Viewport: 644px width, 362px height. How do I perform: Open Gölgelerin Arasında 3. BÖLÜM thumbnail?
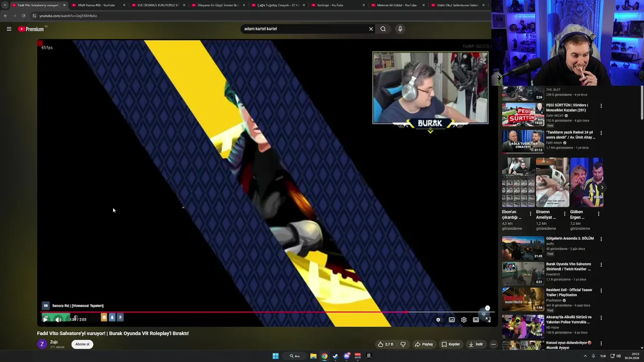point(523,248)
